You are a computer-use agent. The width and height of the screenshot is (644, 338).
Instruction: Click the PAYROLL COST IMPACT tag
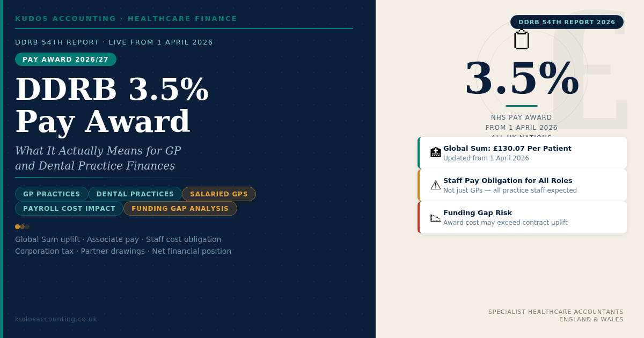69,209
